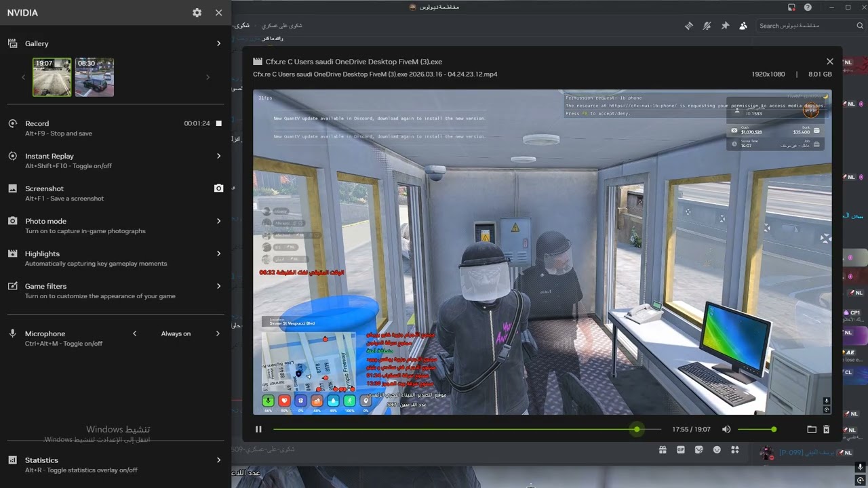Select the Instant Replay menu entry
868x488 pixels.
point(115,161)
